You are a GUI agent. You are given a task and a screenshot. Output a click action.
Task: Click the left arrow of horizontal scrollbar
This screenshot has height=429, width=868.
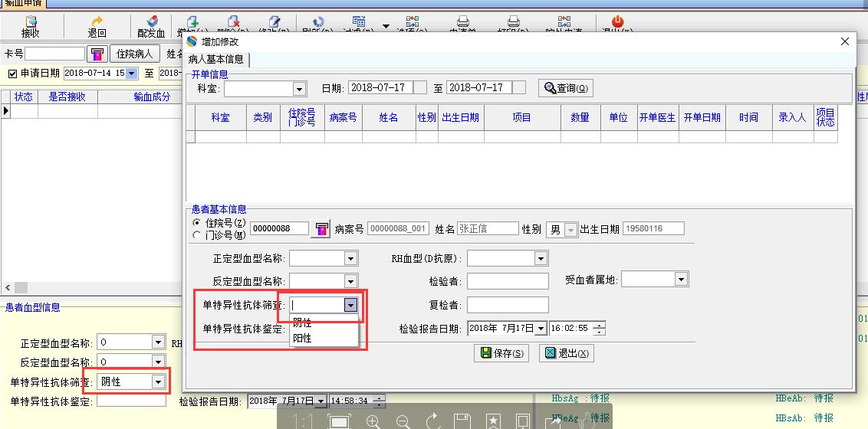(x=8, y=287)
